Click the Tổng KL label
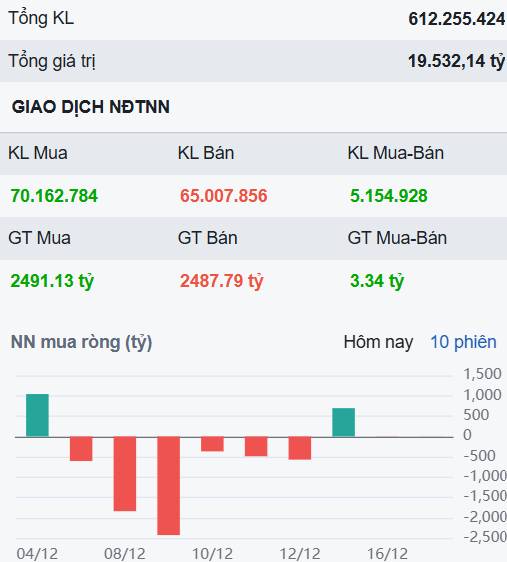 [x=41, y=18]
